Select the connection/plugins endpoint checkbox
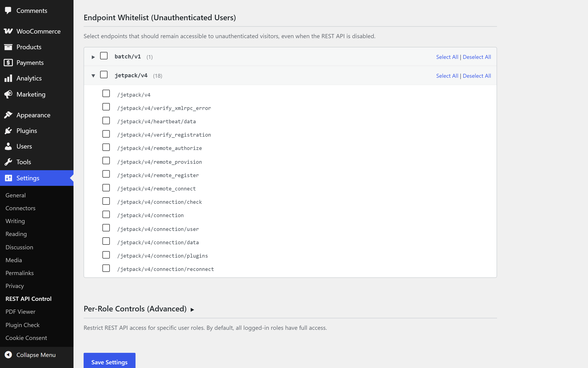This screenshot has height=368, width=588. (x=106, y=255)
